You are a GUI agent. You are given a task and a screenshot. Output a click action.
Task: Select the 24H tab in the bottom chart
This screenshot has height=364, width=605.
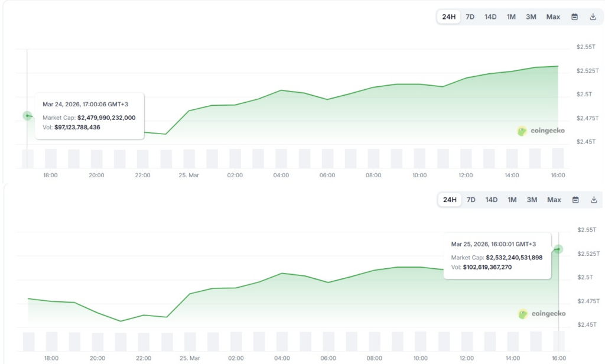[450, 200]
